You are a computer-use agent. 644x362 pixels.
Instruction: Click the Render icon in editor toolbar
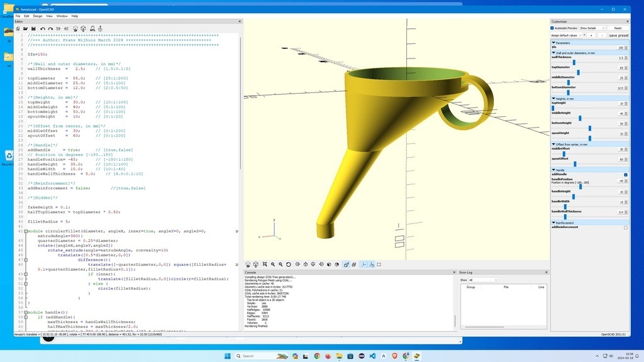pos(84,29)
